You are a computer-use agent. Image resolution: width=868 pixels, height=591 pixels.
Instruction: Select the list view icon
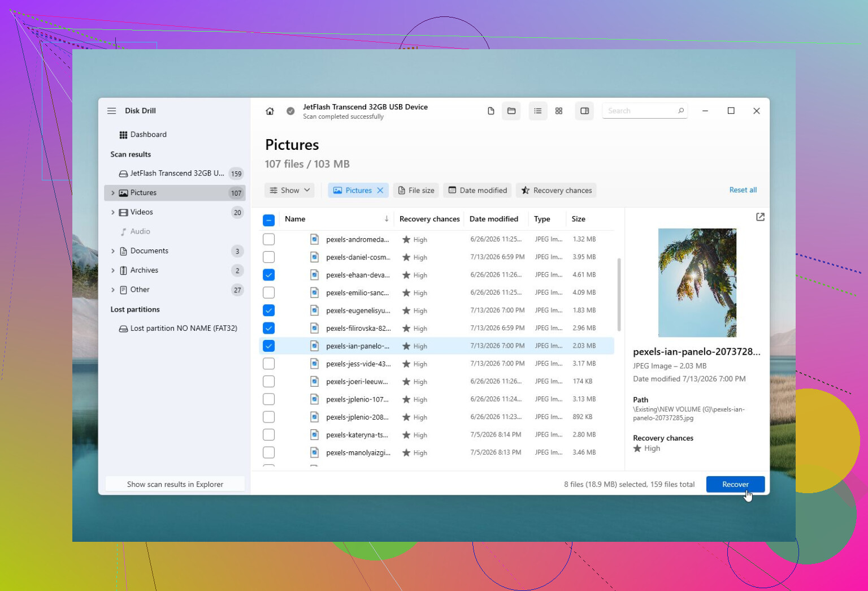(538, 111)
